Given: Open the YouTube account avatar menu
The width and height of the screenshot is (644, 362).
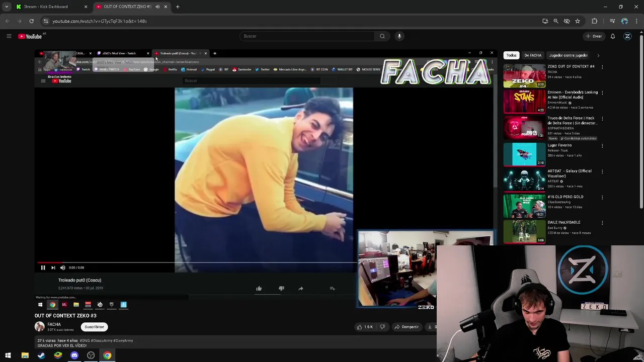Looking at the screenshot, I should pos(627,36).
